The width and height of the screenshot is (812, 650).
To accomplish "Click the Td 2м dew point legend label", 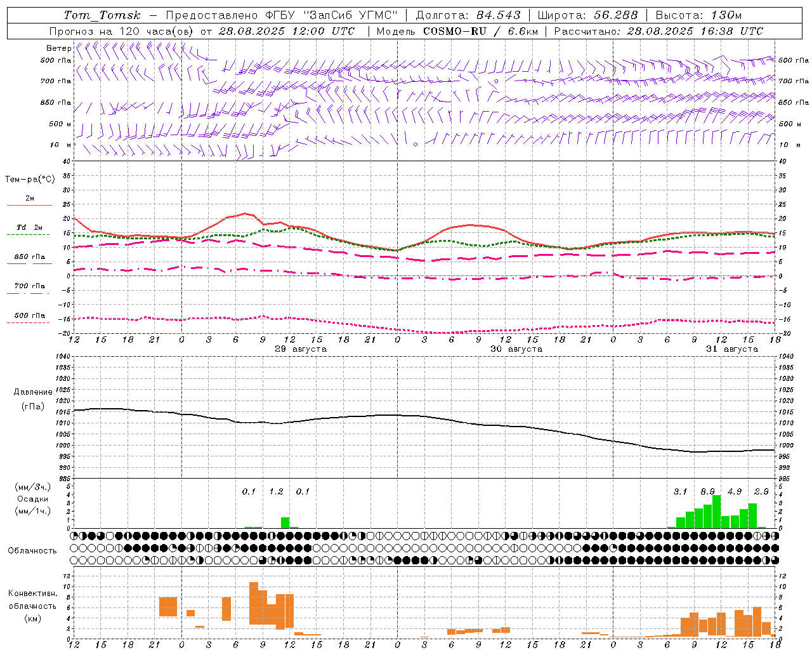I will pyautogui.click(x=29, y=227).
